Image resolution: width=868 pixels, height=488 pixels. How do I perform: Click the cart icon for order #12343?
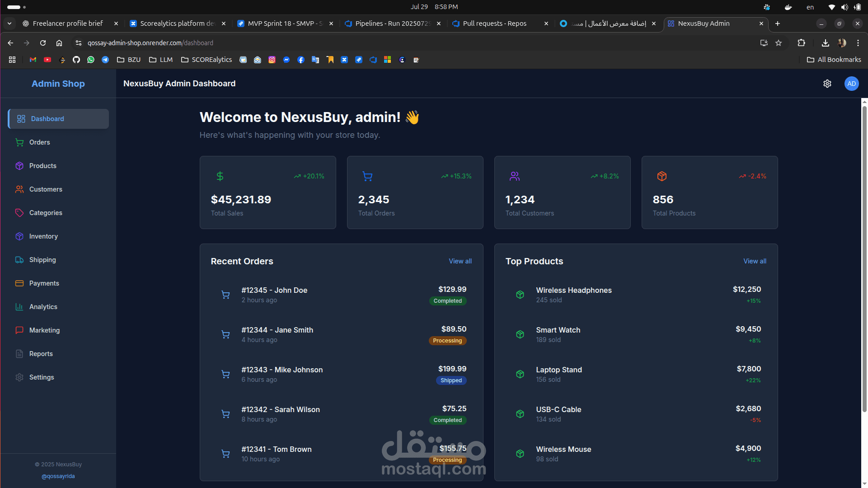(225, 375)
